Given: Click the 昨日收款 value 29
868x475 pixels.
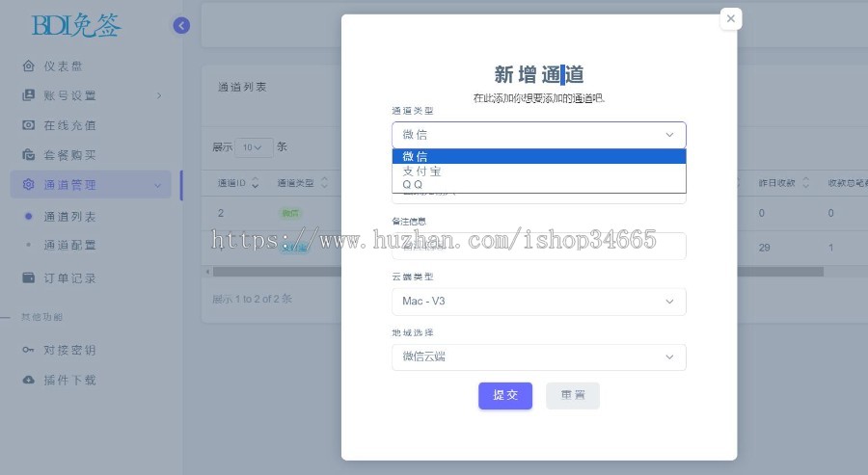Looking at the screenshot, I should (765, 248).
